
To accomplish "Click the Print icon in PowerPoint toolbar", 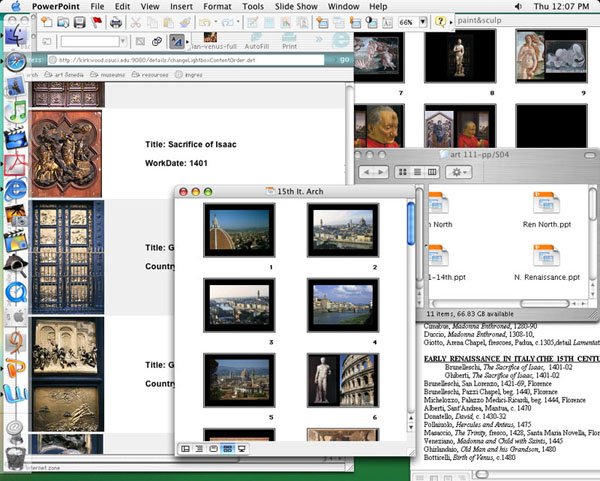I will 116,22.
